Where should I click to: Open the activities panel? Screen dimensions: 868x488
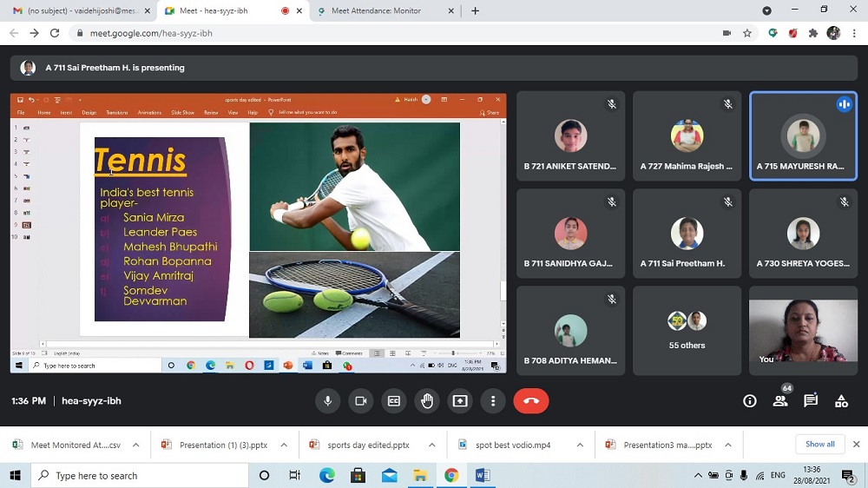(x=841, y=401)
